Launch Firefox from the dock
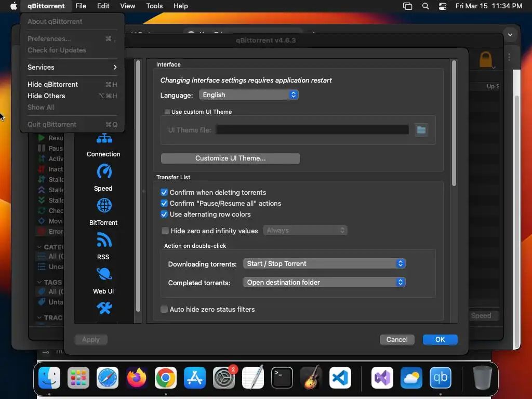532x399 pixels. click(137, 378)
